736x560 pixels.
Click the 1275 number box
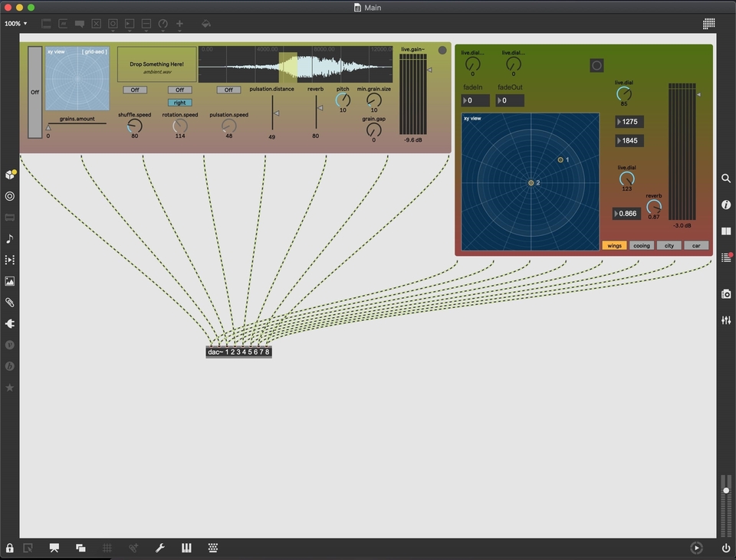point(629,122)
